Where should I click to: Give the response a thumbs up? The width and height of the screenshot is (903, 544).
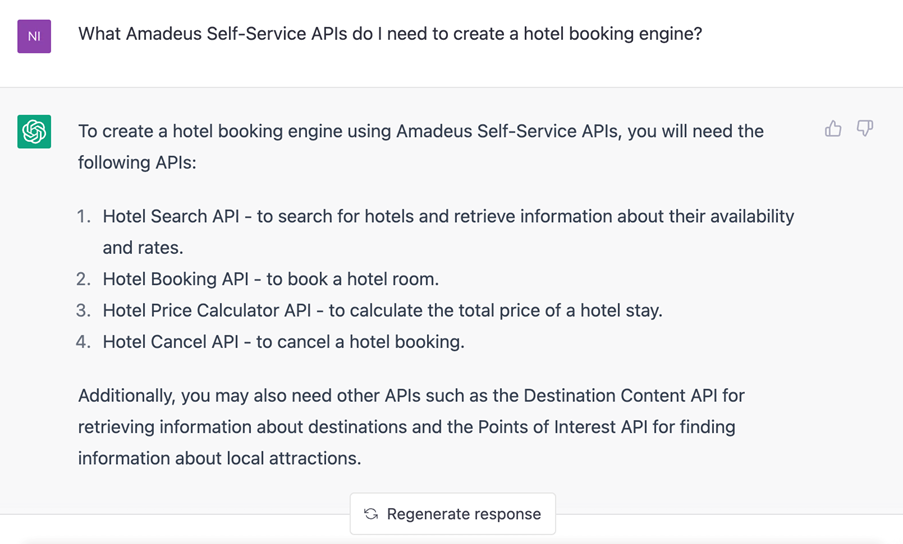click(833, 128)
